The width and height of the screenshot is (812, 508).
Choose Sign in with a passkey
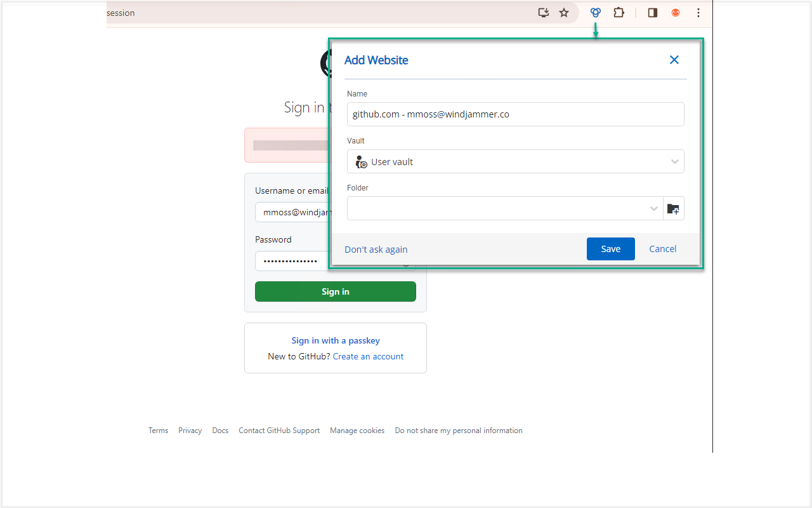coord(335,340)
